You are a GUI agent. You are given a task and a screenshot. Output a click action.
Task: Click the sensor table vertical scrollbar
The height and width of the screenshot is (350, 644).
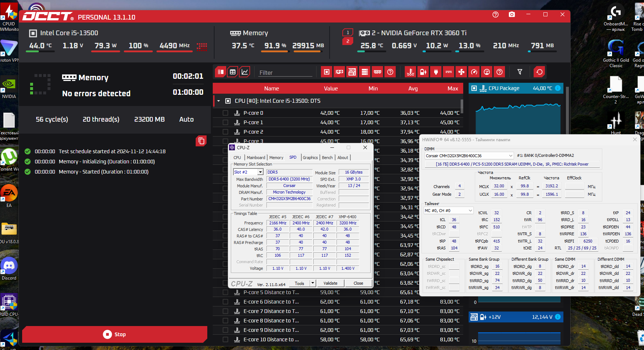tap(462, 107)
